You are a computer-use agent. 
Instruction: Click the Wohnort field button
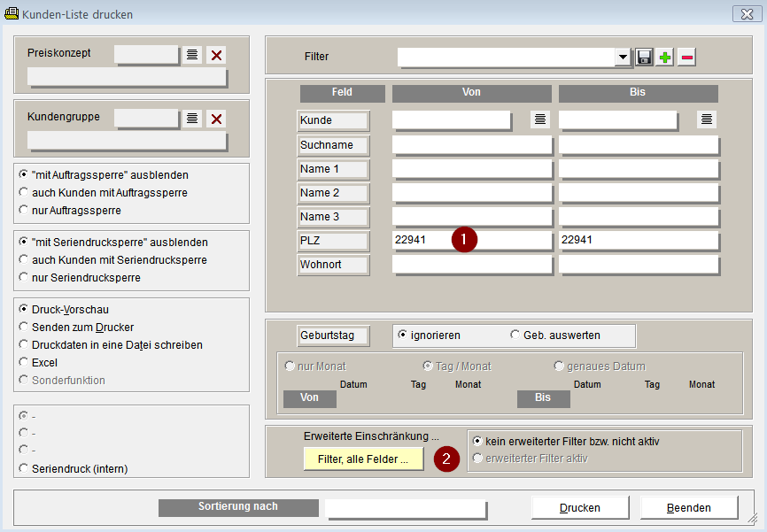point(333,265)
